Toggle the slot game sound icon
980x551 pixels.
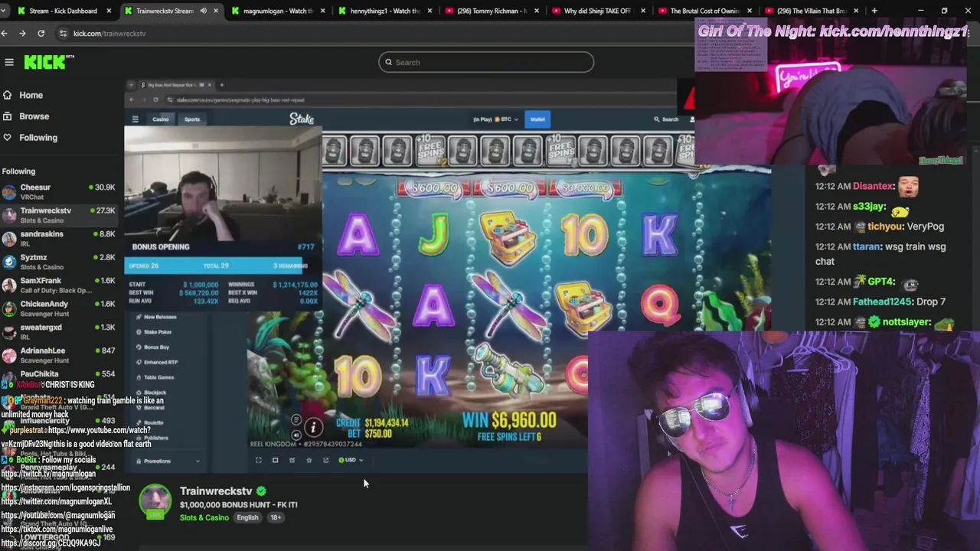[x=296, y=435]
